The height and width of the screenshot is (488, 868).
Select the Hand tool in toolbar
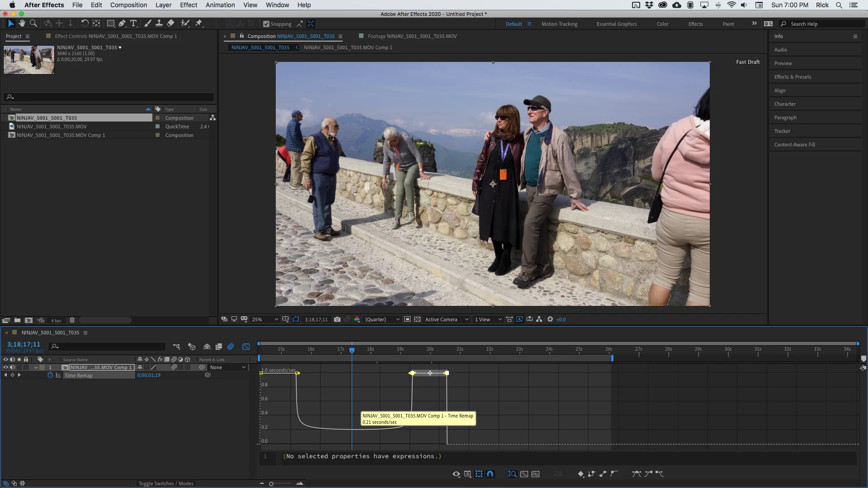[22, 23]
